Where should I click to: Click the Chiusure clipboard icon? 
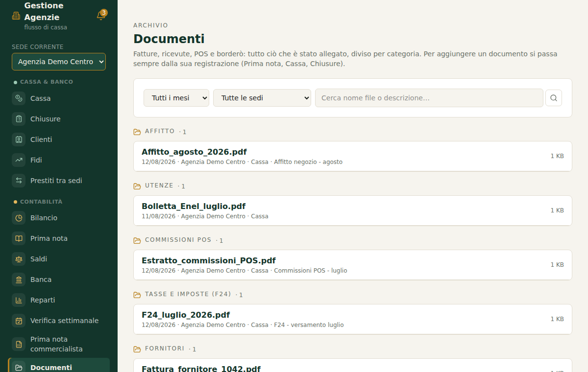pyautogui.click(x=19, y=119)
